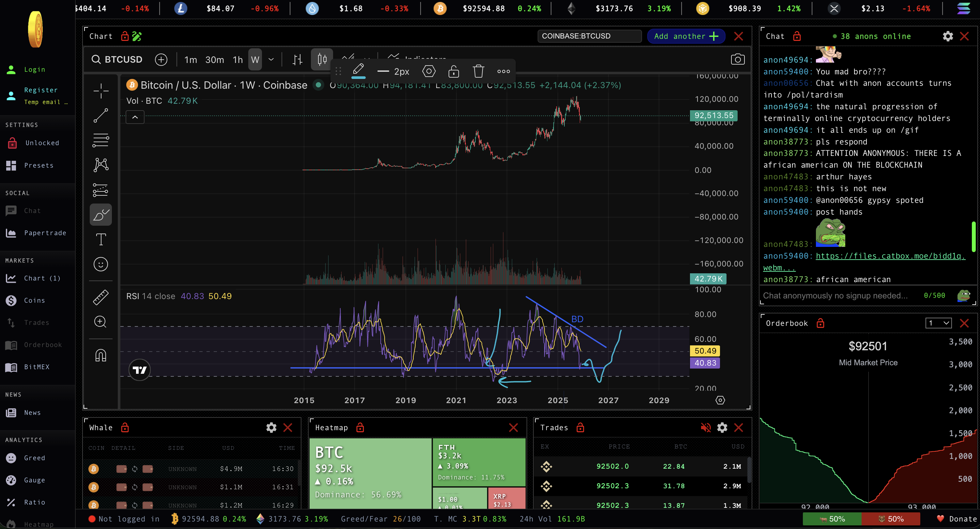Choose the text annotation tool
This screenshot has width=980, height=529.
pos(101,240)
